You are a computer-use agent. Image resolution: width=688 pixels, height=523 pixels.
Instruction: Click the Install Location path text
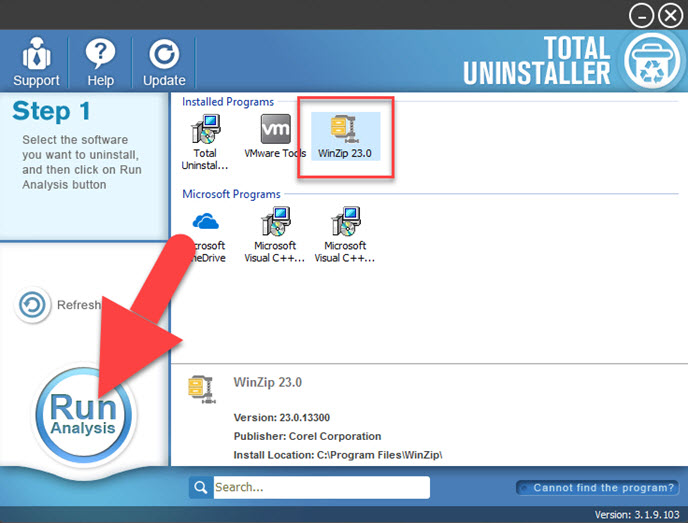[337, 455]
